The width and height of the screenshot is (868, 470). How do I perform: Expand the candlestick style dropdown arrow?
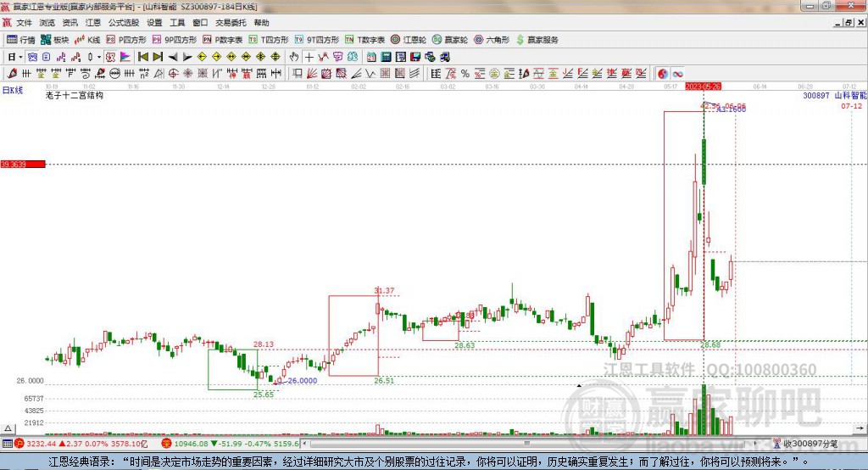click(x=99, y=57)
